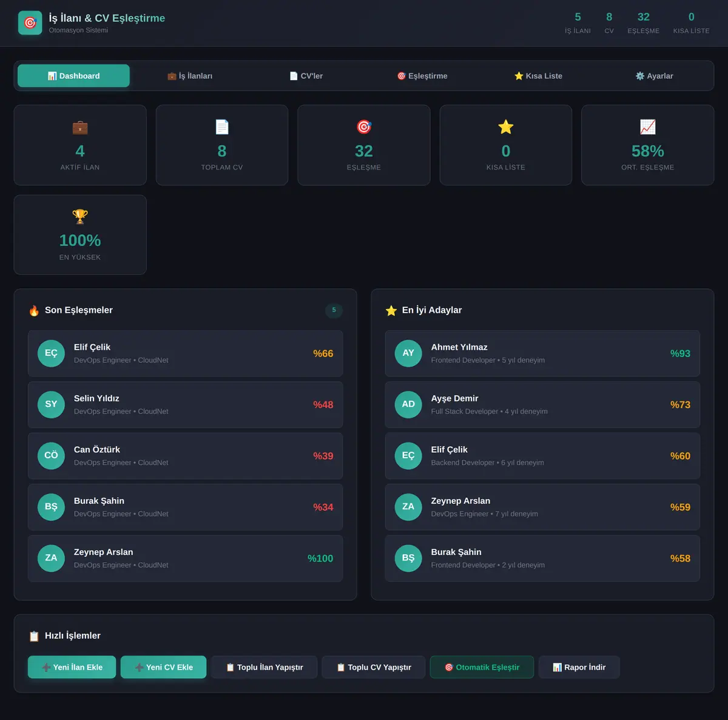Screen dimensions: 728x720
Task: Click the AY avatar for Ahmet Yılmaz
Action: coord(408,353)
